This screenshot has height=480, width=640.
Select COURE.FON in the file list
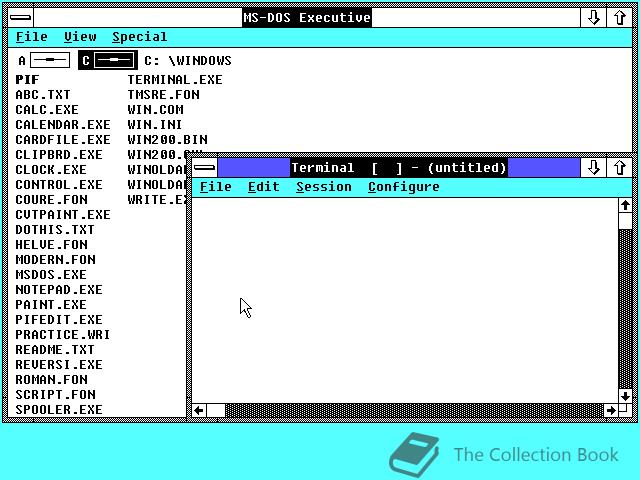tap(51, 200)
